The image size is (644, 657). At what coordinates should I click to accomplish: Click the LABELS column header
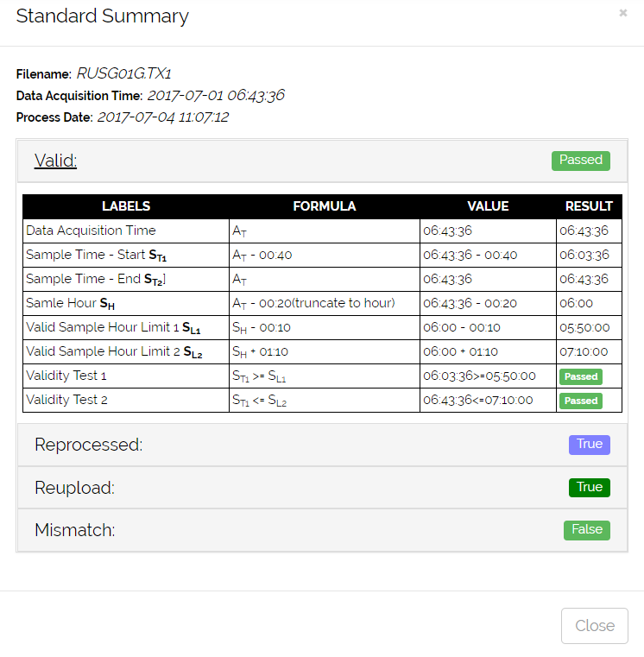pyautogui.click(x=126, y=206)
